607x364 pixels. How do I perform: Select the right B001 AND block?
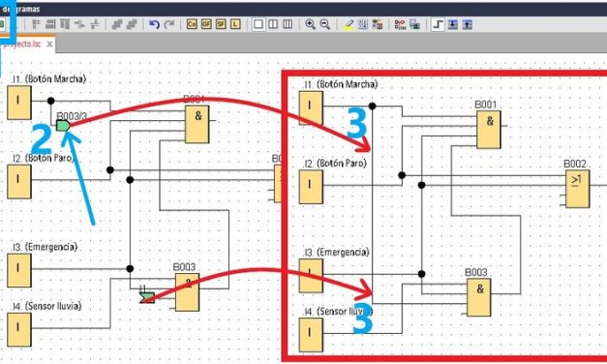489,130
